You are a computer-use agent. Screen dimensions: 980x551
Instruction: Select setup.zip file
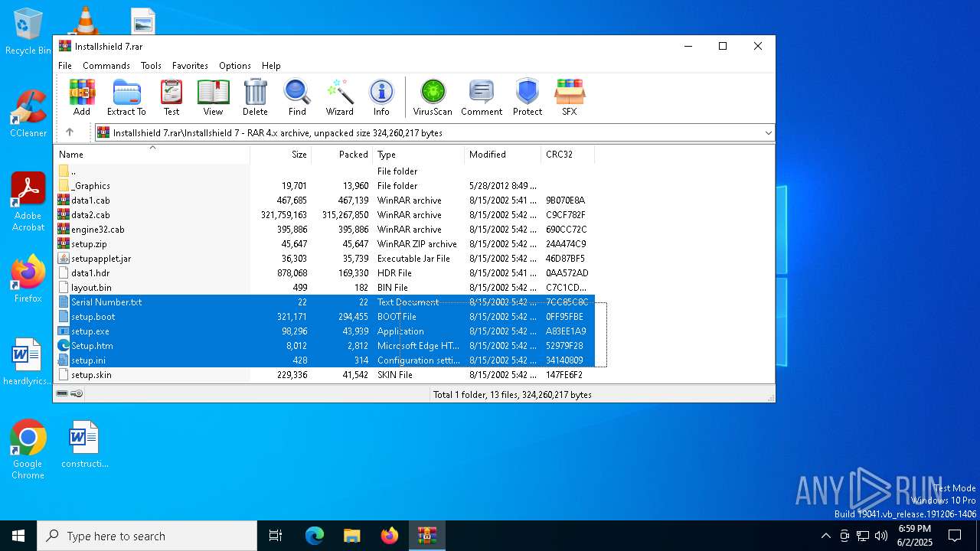click(325, 244)
